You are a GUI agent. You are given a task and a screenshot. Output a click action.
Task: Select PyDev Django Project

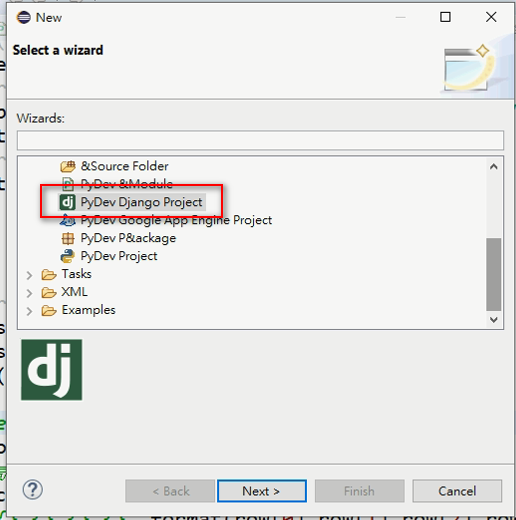(x=141, y=202)
